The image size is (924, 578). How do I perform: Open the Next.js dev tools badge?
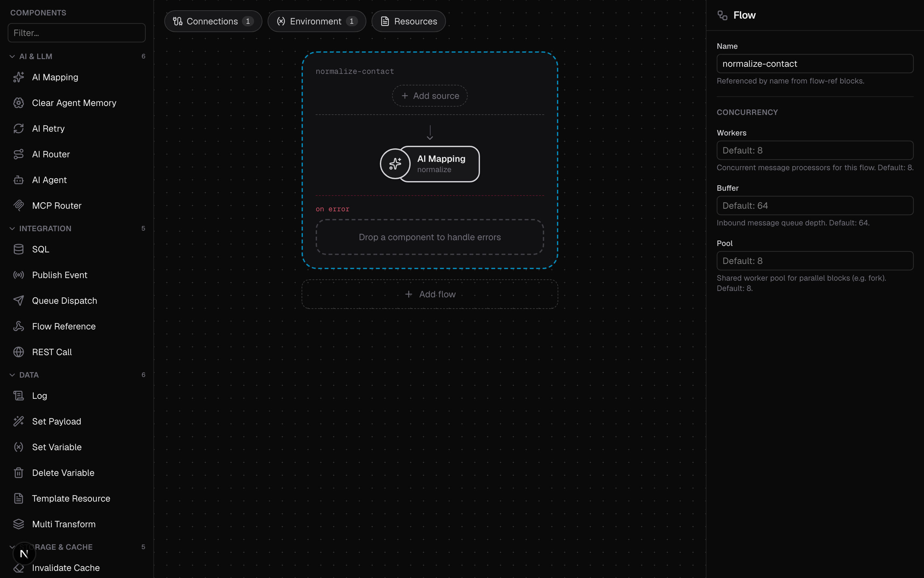[24, 554]
